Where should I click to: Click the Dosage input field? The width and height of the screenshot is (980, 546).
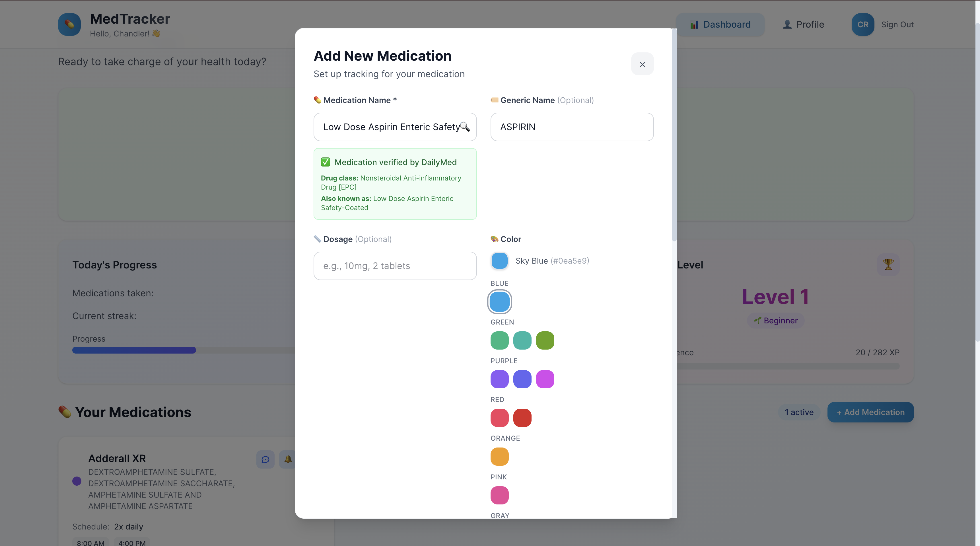395,266
